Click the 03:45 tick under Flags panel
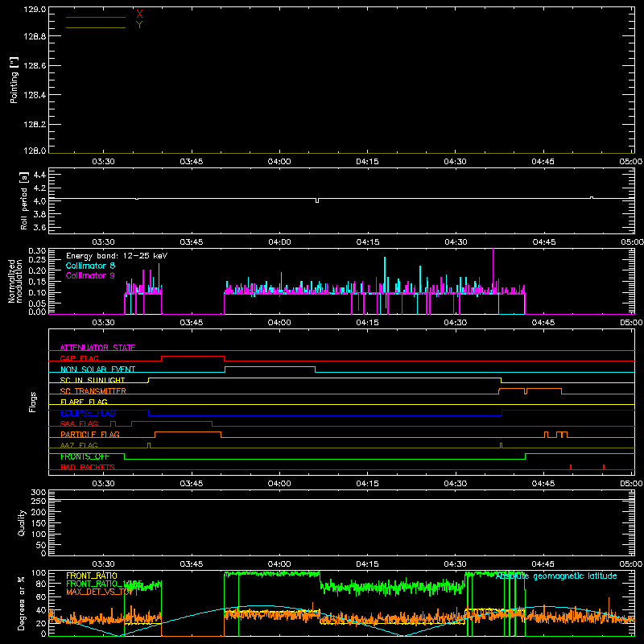Viewport: 644px width, 644px height. (192, 484)
